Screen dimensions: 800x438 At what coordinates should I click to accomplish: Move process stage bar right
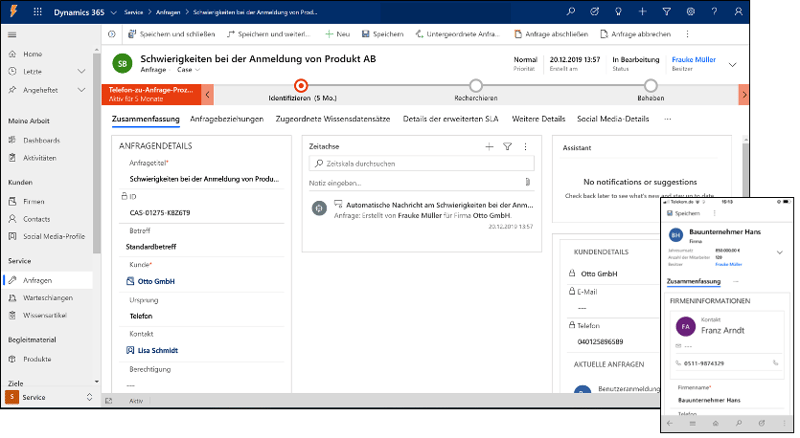(744, 94)
